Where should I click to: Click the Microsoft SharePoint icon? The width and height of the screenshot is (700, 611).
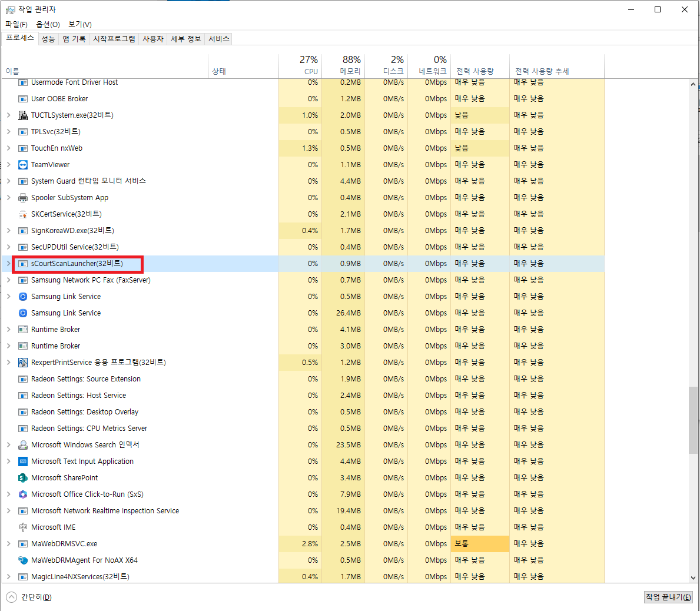[x=23, y=478]
